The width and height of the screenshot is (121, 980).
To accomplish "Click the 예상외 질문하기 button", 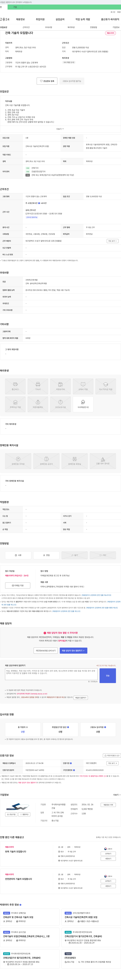I will pyautogui.click(x=81, y=698).
